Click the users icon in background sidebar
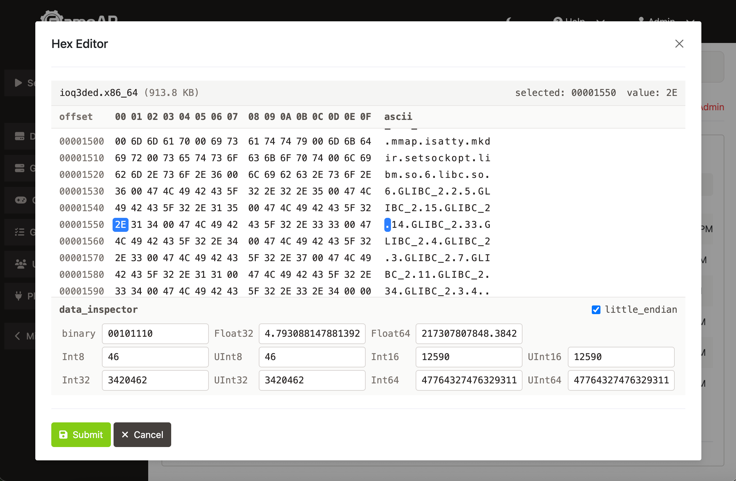Image resolution: width=736 pixels, height=481 pixels. [x=20, y=264]
